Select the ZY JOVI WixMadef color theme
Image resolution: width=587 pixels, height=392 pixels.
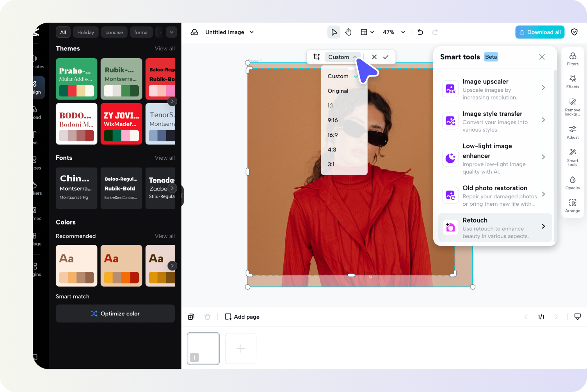[x=121, y=124]
